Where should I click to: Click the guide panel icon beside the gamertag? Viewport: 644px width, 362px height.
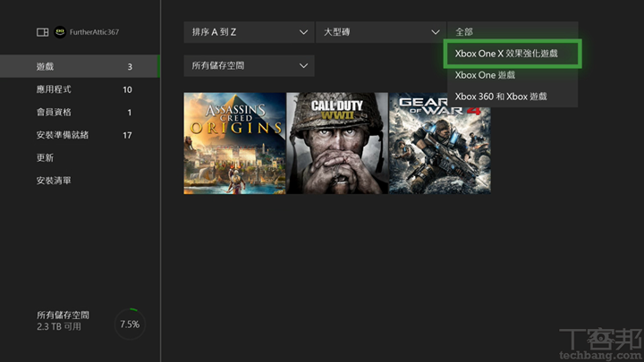(x=42, y=32)
